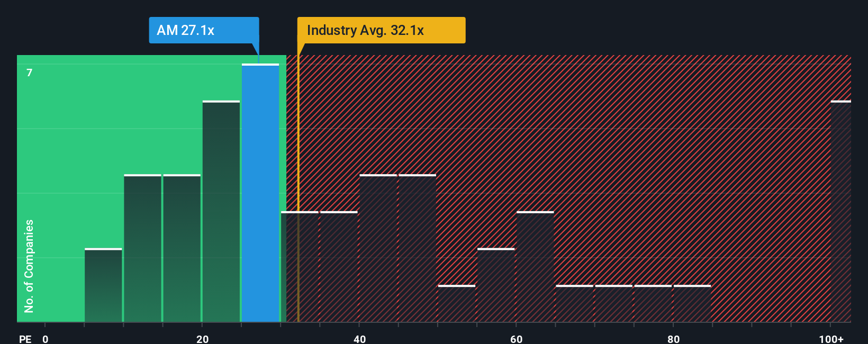Image resolution: width=868 pixels, height=344 pixels.
Task: Click the "No. of Companies" axis title
Action: [29, 266]
